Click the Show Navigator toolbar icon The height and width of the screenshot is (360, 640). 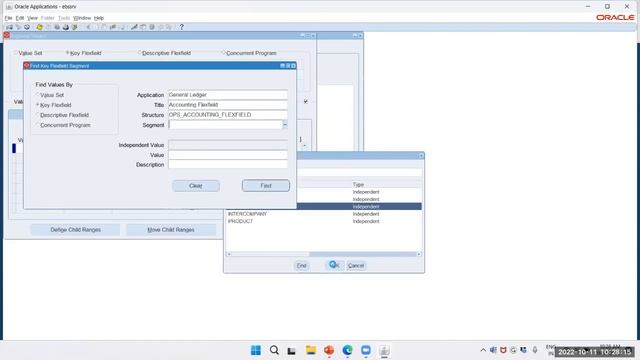coord(27,27)
